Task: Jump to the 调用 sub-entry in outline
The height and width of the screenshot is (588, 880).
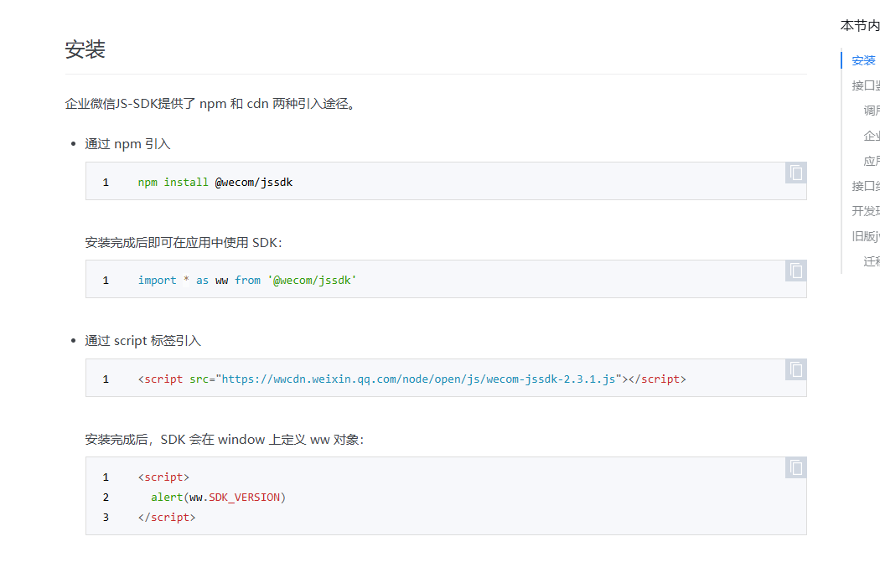Action: [x=872, y=111]
